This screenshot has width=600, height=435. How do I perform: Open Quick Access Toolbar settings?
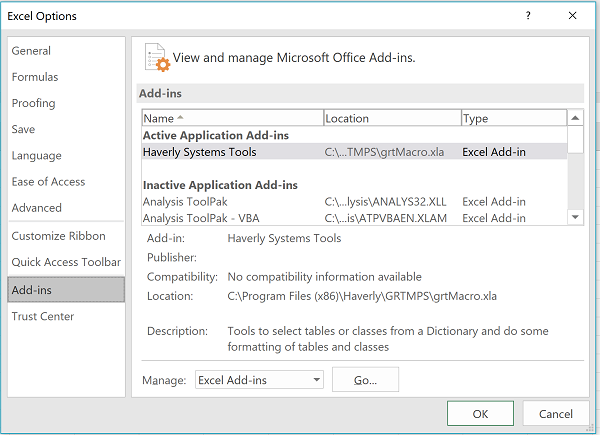(66, 262)
